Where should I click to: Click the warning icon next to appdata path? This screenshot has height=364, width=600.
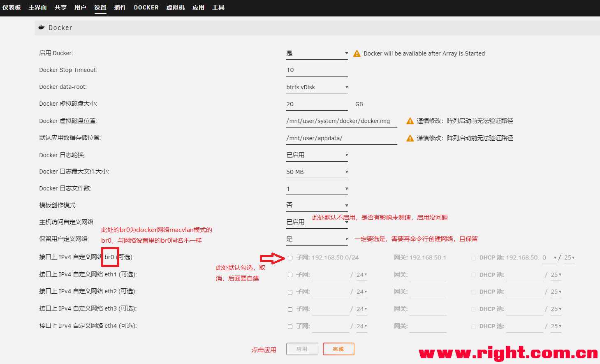(410, 138)
